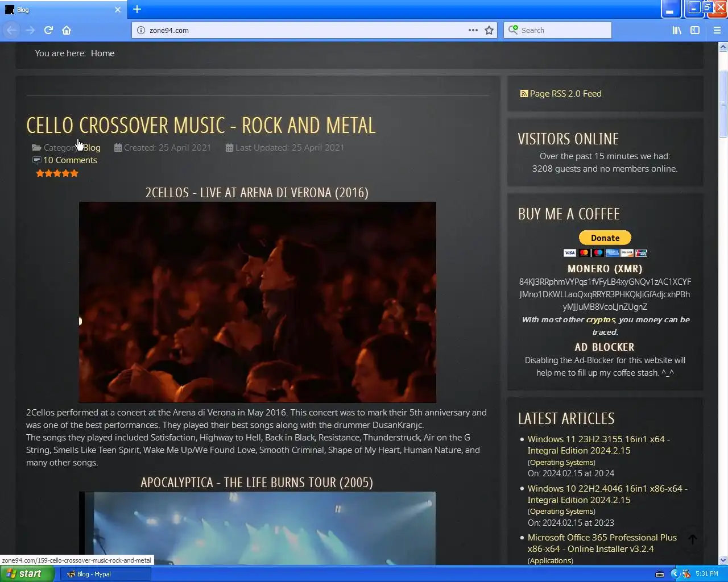Click the AD BLOCKER heading
Viewport: 728px width, 582px height.
point(605,347)
